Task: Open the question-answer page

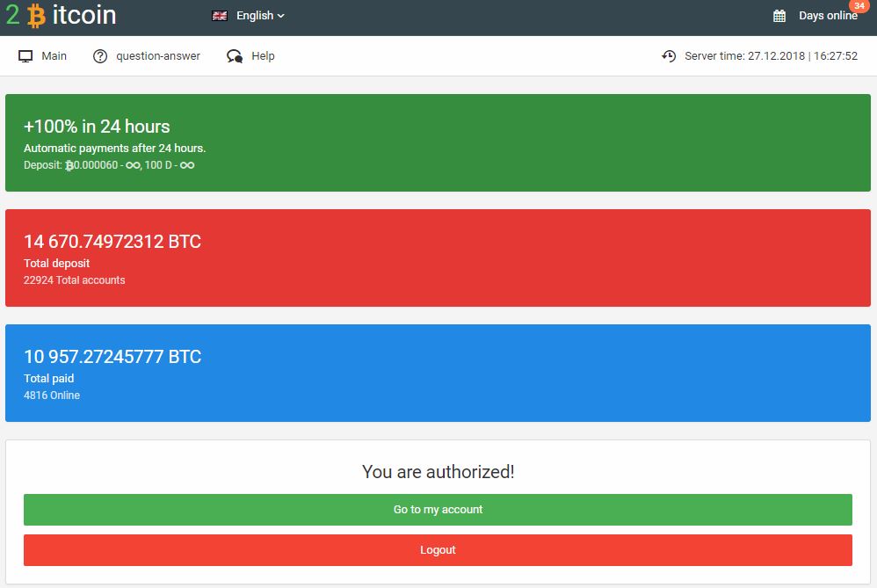Action: (157, 56)
